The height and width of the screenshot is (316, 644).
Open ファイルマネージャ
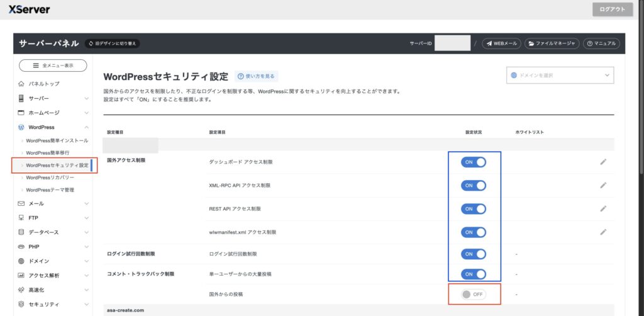pos(552,43)
